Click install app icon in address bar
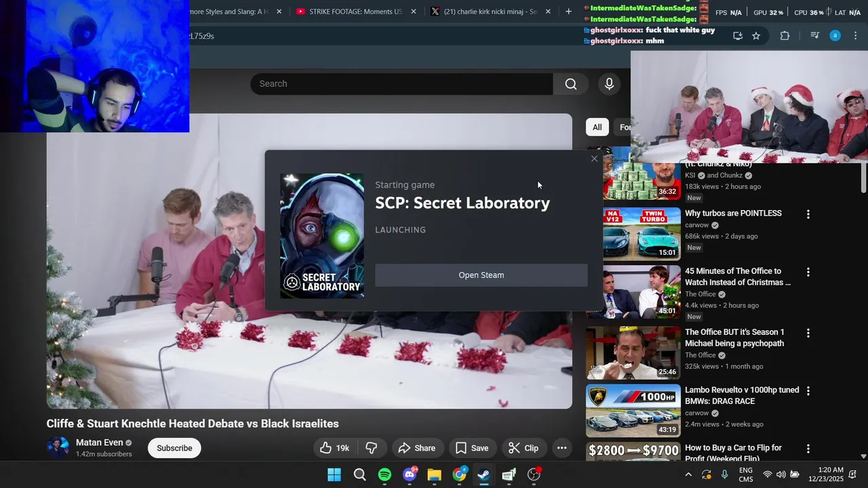 tap(738, 36)
